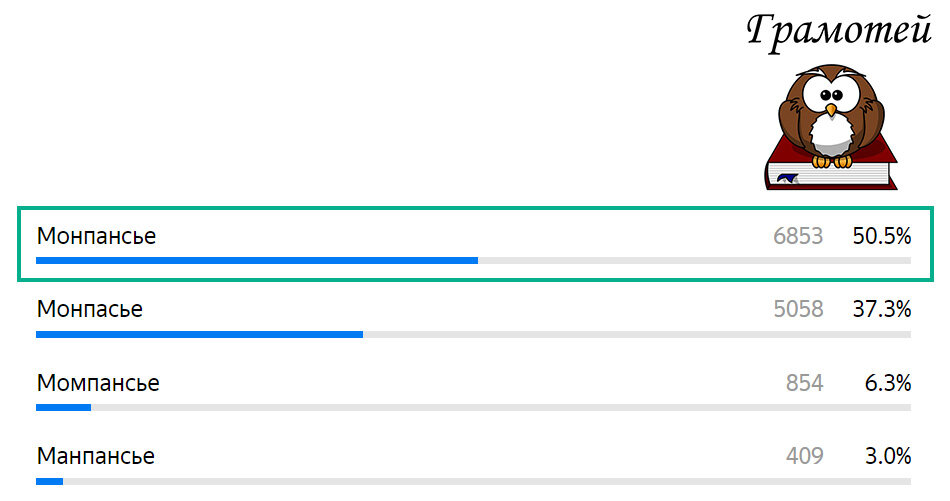Screen dimensions: 950x501
Task: Click the 854 vote count
Action: [804, 383]
